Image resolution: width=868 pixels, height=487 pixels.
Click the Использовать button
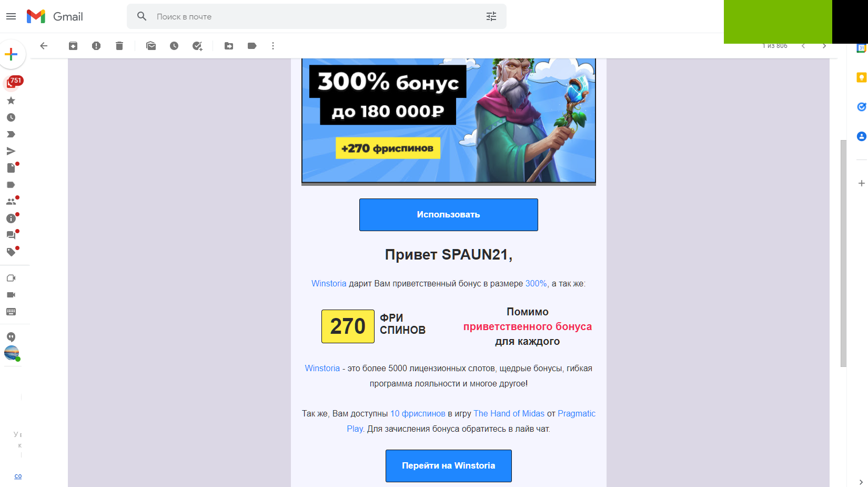coord(449,215)
